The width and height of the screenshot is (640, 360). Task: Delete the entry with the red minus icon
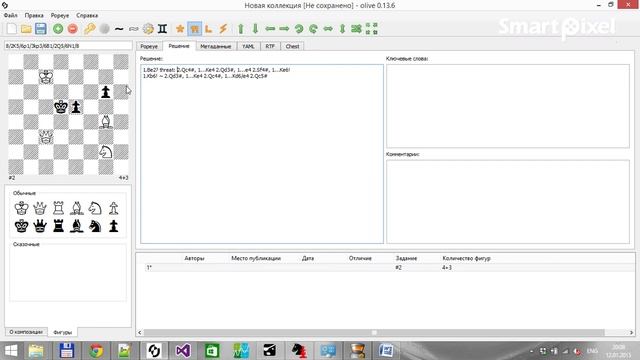[x=73, y=29]
